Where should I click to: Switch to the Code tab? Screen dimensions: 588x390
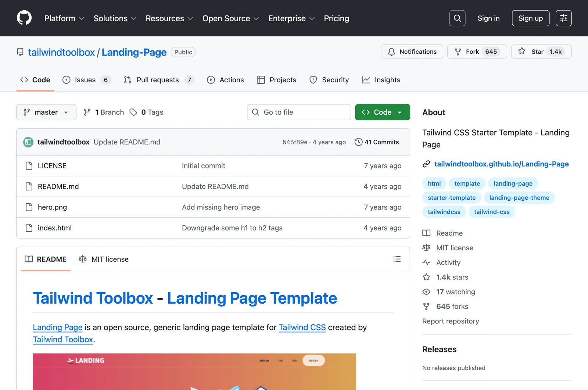point(35,80)
